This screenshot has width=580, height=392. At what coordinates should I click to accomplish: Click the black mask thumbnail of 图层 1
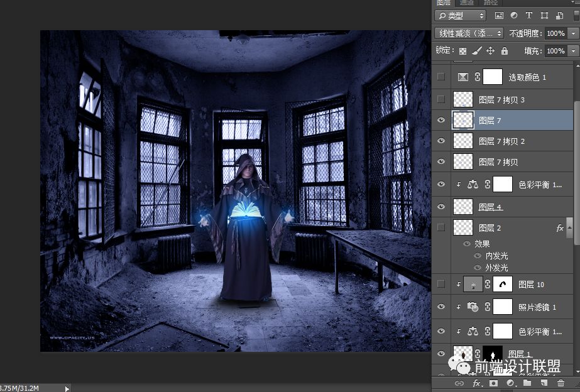pos(493,354)
